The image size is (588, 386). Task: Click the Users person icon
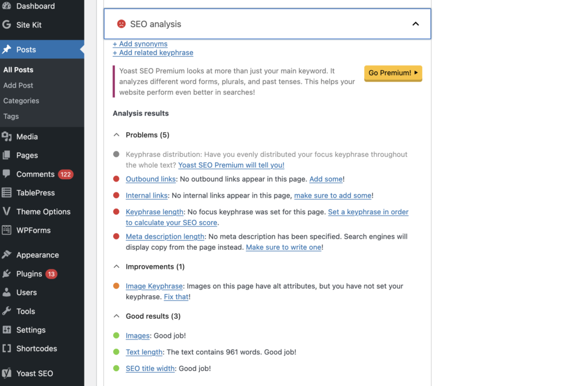pyautogui.click(x=6, y=292)
